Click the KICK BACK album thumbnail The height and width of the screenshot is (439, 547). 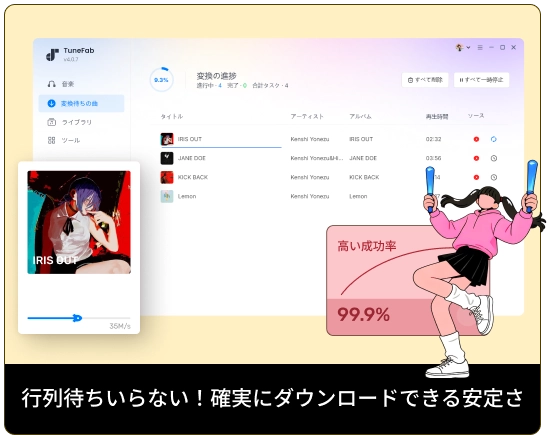167,177
